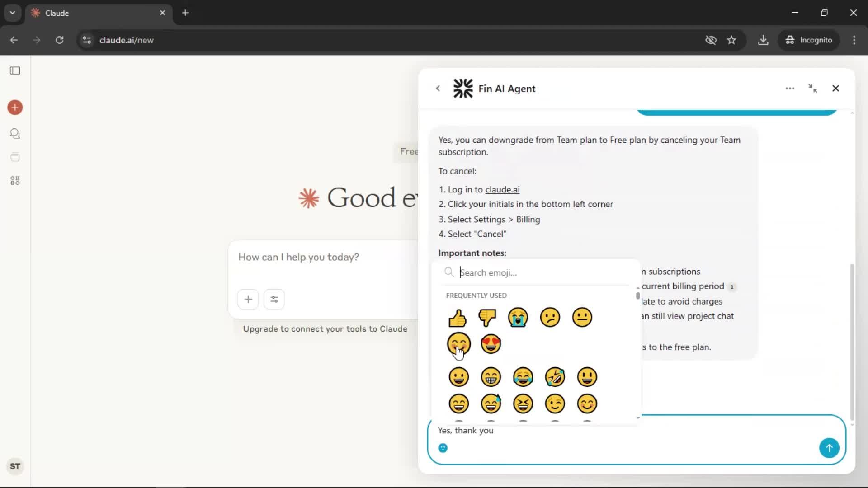Collapse the Fin chat window size

tap(813, 89)
